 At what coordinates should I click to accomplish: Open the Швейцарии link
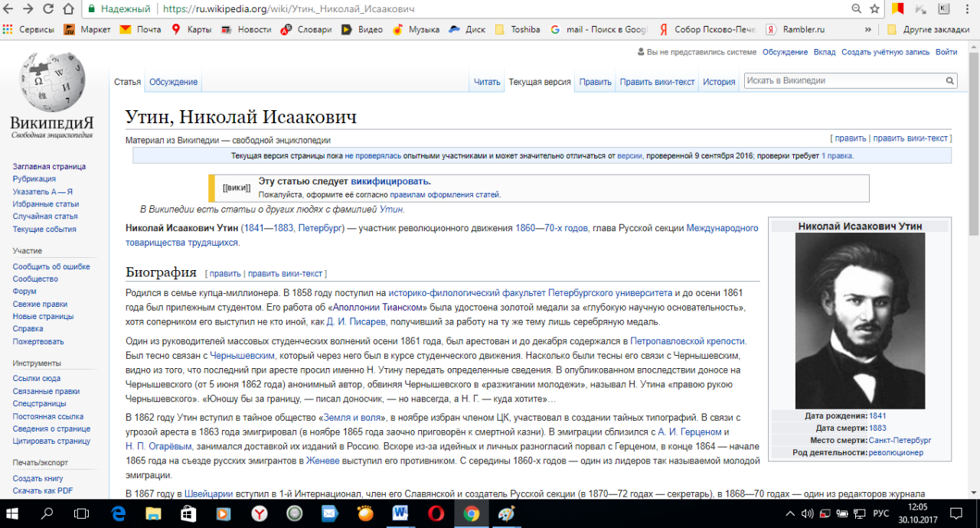click(208, 494)
